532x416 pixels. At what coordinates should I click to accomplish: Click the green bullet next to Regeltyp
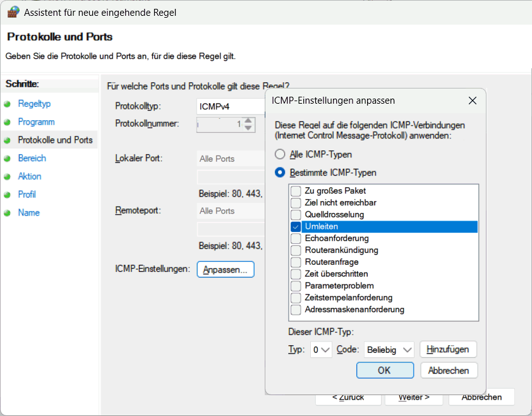pos(7,104)
